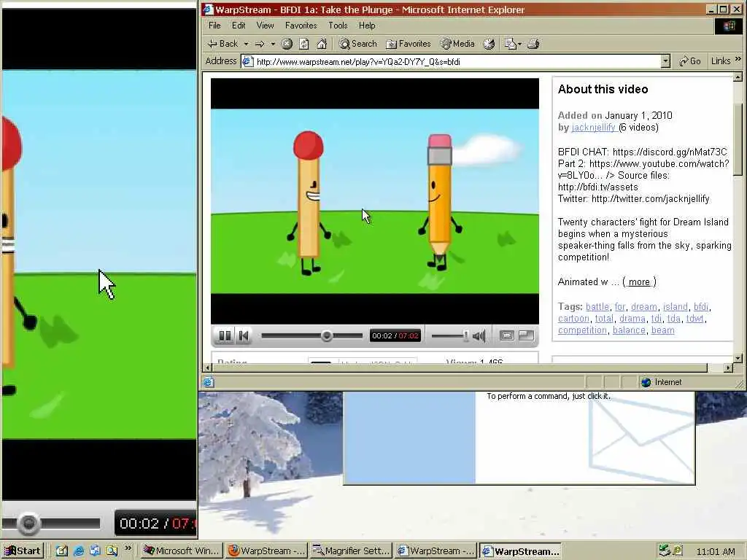Click the 'About this video' heading

pyautogui.click(x=603, y=89)
